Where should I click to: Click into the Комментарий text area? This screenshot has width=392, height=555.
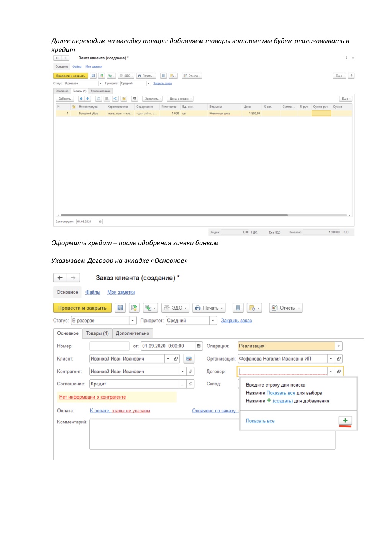click(x=212, y=434)
